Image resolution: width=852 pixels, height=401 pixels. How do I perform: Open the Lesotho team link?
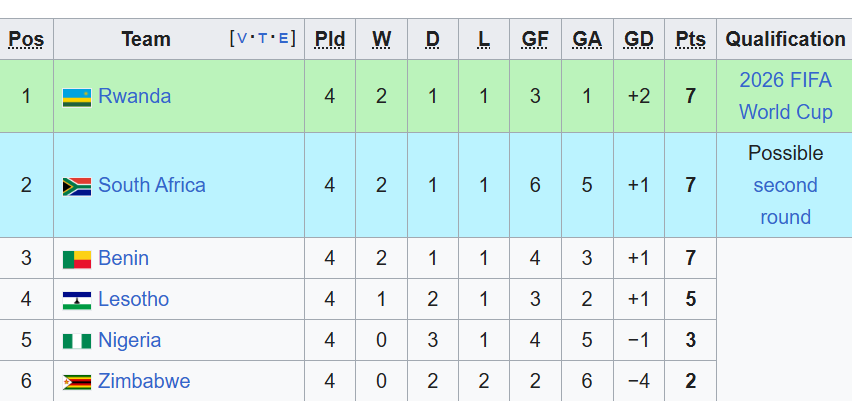(133, 299)
